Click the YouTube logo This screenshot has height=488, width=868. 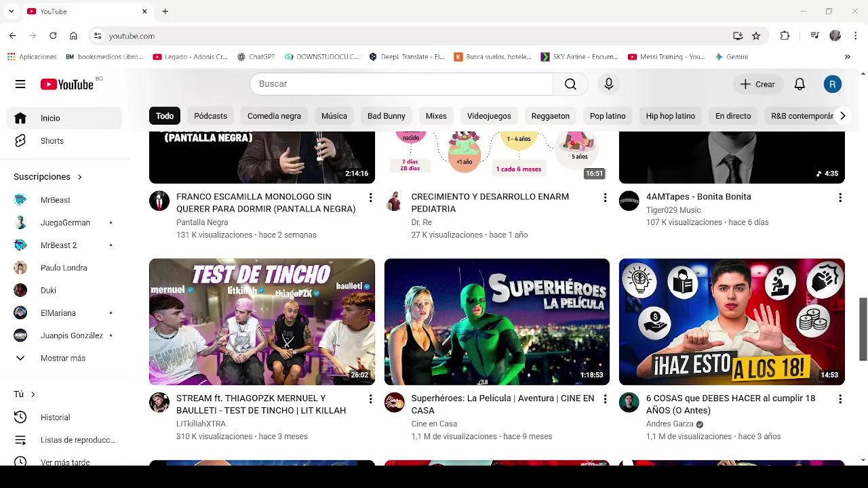[67, 84]
